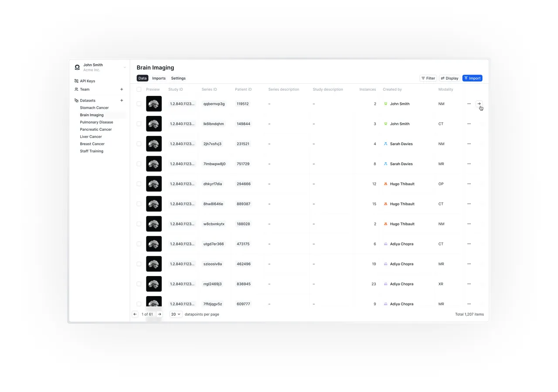
Task: Create a new dataset plus icon
Action: coord(122,100)
